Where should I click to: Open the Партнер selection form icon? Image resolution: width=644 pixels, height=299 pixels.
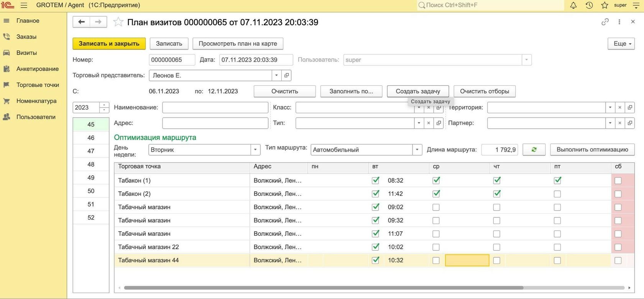(x=629, y=123)
